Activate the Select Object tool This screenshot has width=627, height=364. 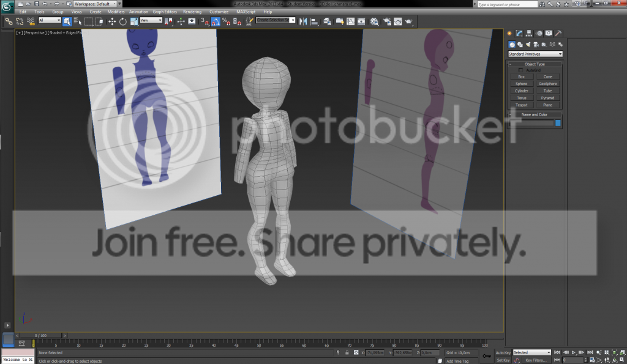[67, 21]
